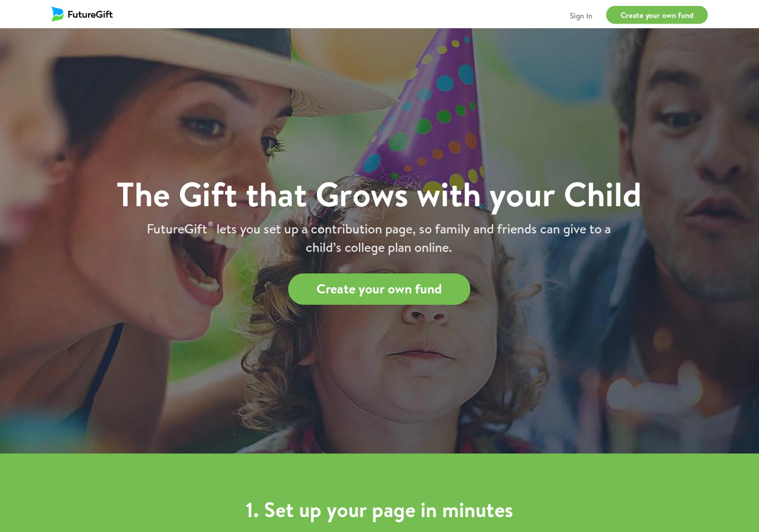
Task: Click the registered trademark symbol after FutureGift
Action: pos(210,224)
